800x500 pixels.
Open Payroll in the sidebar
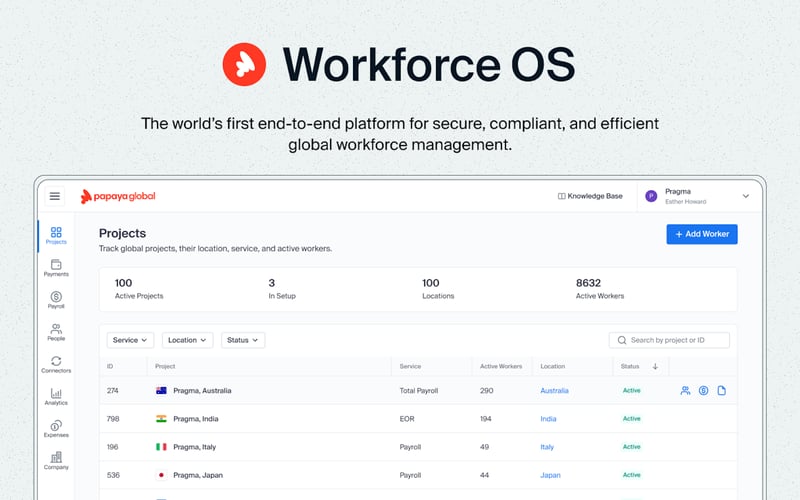(56, 300)
